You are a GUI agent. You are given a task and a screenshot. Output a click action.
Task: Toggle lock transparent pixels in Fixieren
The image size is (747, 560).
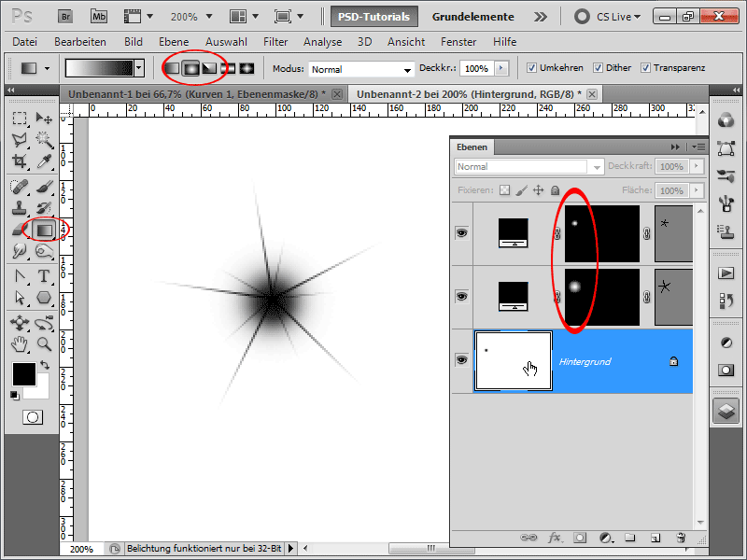click(x=504, y=190)
